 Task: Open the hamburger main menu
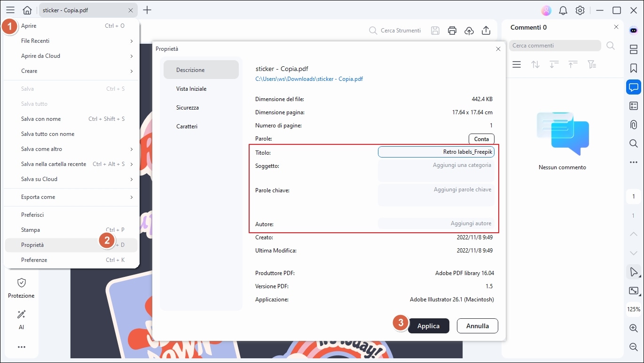[x=10, y=10]
